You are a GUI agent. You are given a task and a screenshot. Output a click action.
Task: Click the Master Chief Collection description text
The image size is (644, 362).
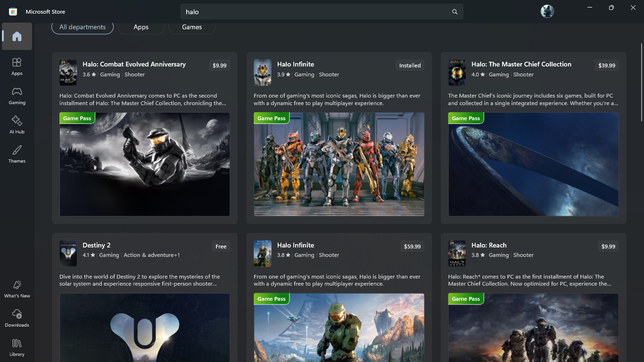coord(533,99)
